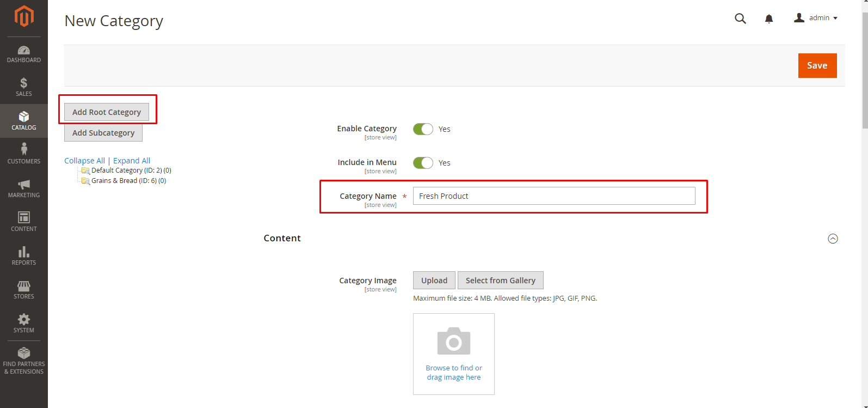Click the Collapse All link
This screenshot has width=868, height=408.
(x=84, y=161)
